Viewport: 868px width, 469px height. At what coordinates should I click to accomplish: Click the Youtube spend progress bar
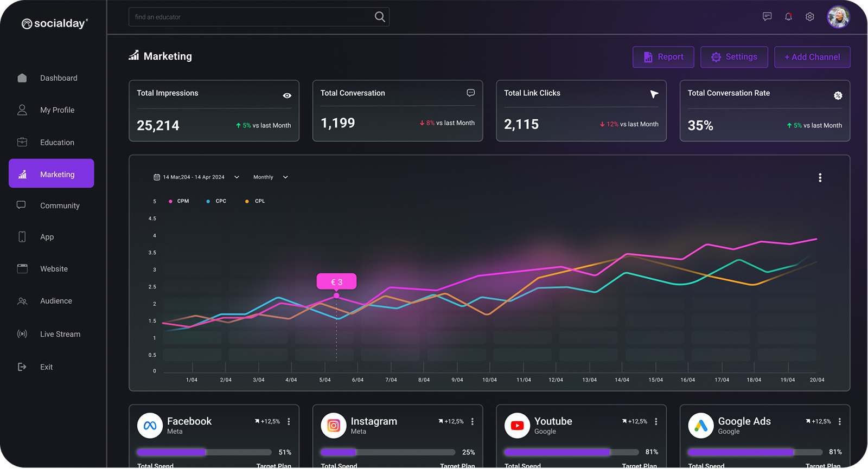(x=571, y=452)
